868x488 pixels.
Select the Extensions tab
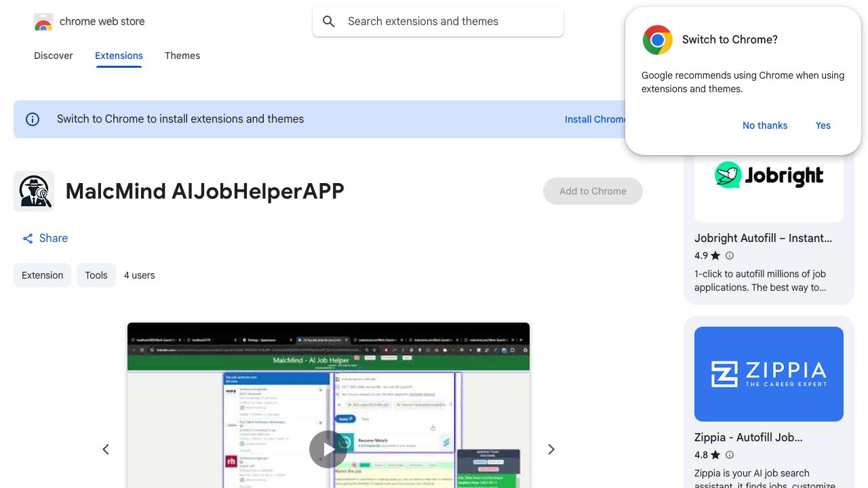(x=119, y=56)
